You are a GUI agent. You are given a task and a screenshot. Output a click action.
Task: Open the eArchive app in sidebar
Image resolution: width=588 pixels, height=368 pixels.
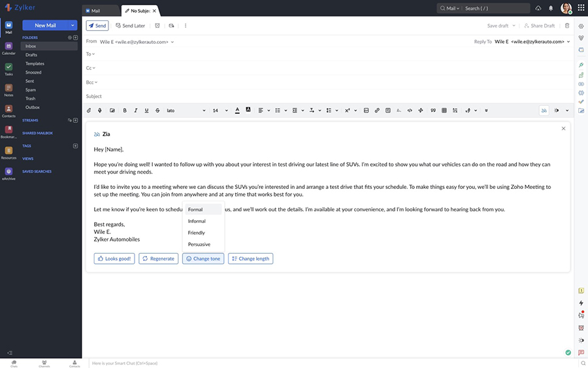coord(8,174)
